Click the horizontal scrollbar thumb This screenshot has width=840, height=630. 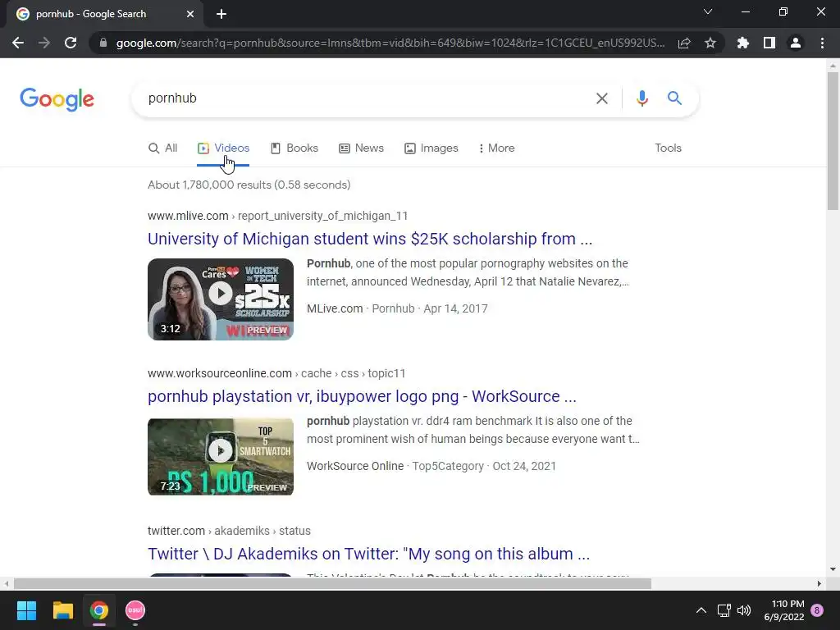point(332,583)
